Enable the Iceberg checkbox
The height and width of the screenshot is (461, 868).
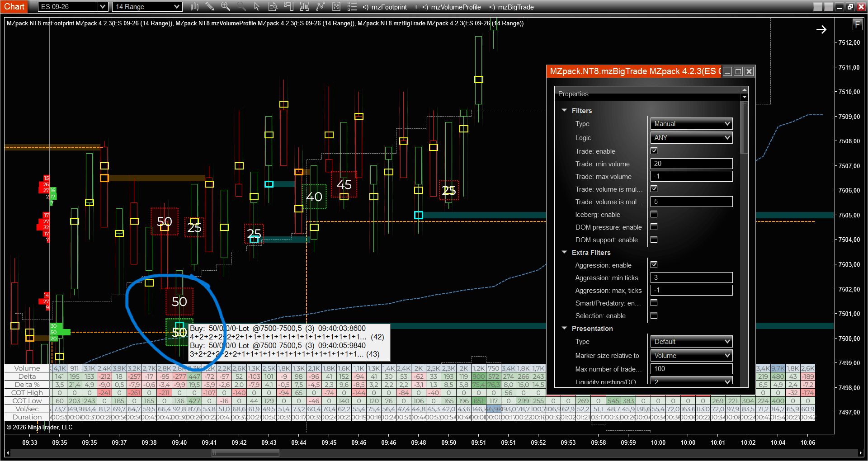coord(654,214)
